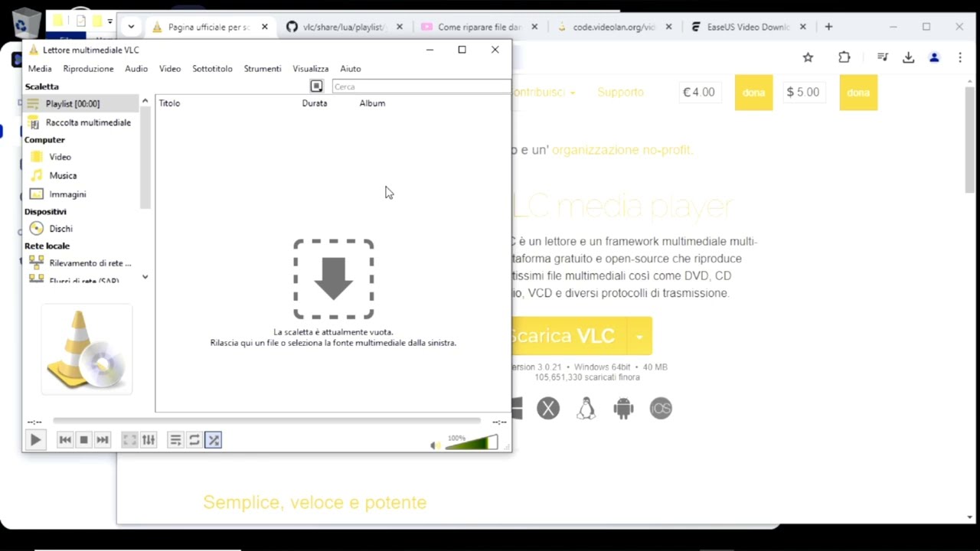
Task: Stop playback in VLC
Action: pos(84,440)
